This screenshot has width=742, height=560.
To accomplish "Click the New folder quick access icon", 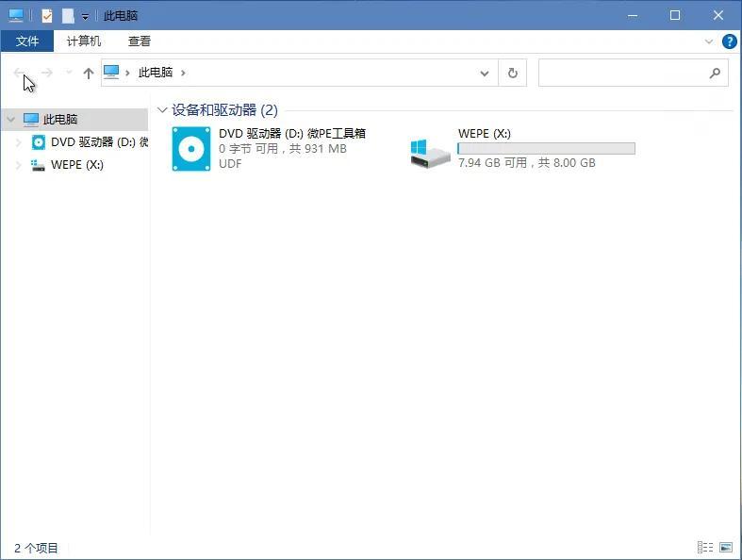I will [x=68, y=16].
